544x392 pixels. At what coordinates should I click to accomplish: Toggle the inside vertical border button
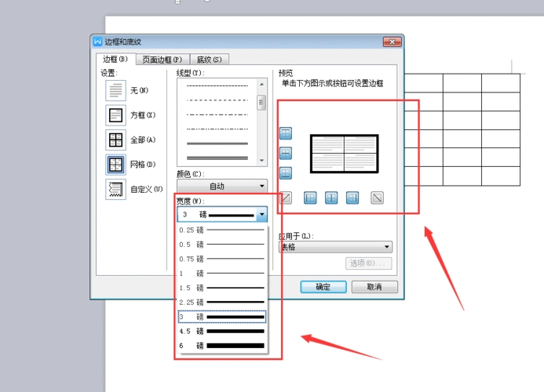click(x=331, y=198)
